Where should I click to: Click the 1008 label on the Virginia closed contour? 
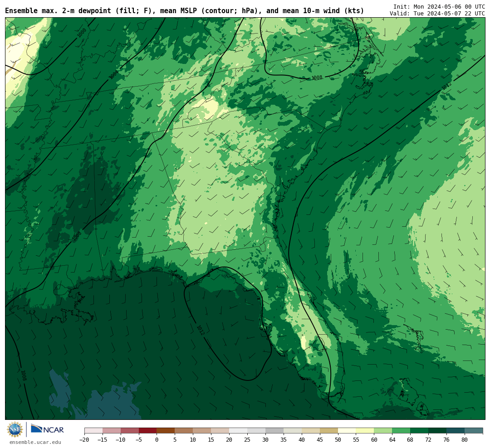click(x=317, y=78)
